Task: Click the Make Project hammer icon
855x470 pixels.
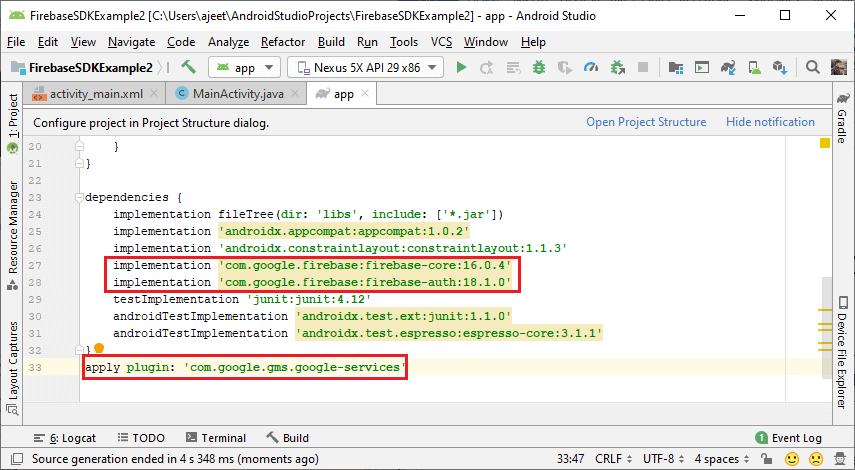Action: click(x=188, y=67)
